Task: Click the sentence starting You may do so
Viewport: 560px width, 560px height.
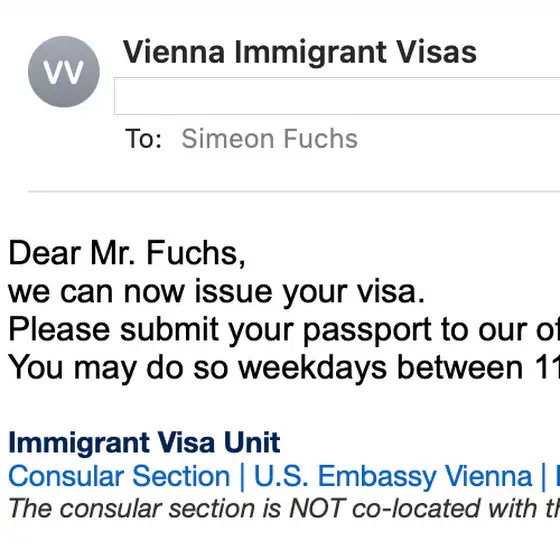Action: point(284,368)
